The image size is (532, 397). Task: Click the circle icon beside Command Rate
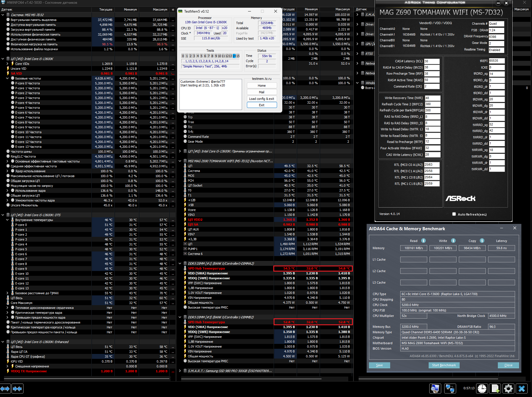tap(185, 137)
